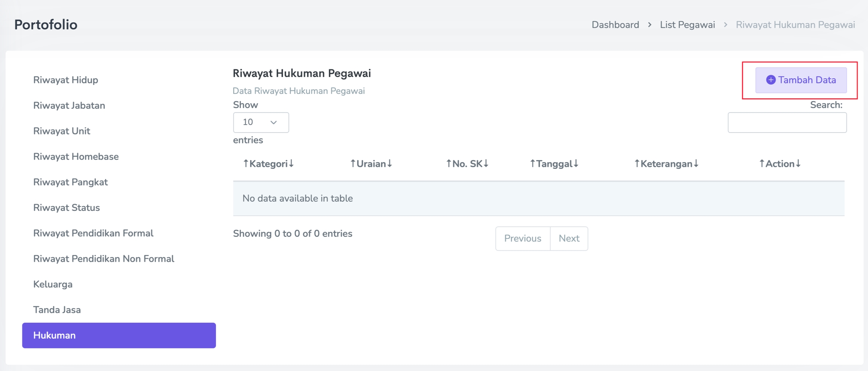Select Riwayat Pangkat in sidebar
The width and height of the screenshot is (868, 371).
(70, 182)
